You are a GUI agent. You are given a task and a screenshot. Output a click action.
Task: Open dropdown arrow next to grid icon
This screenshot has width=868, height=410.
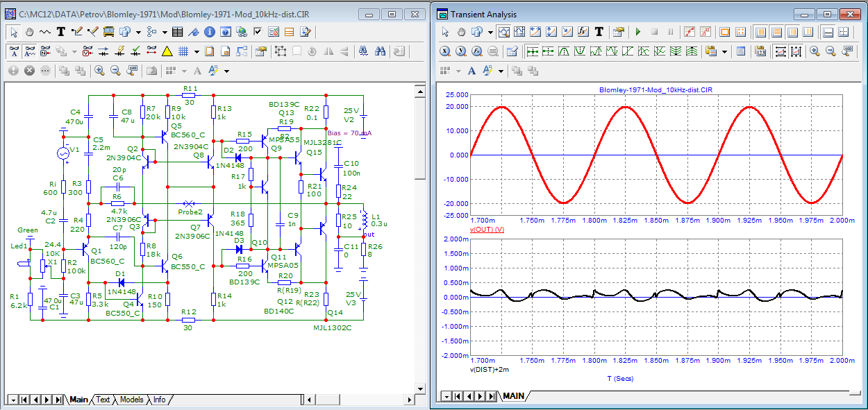click(197, 51)
